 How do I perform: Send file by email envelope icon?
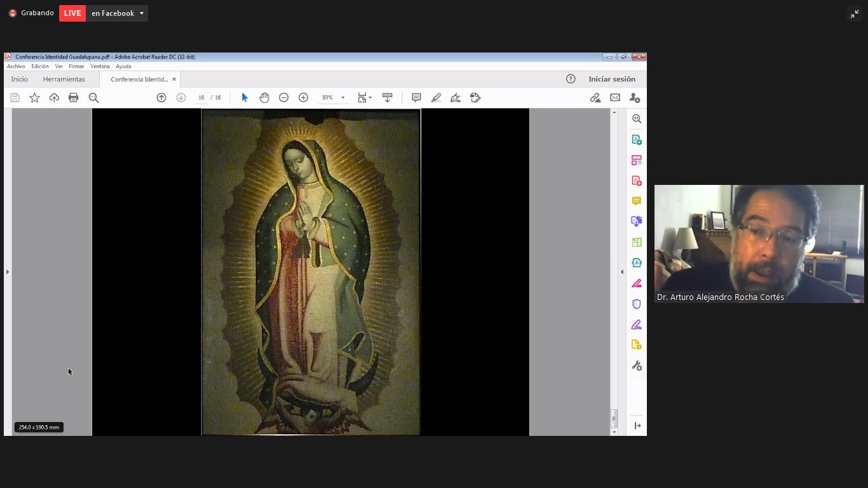click(x=615, y=98)
